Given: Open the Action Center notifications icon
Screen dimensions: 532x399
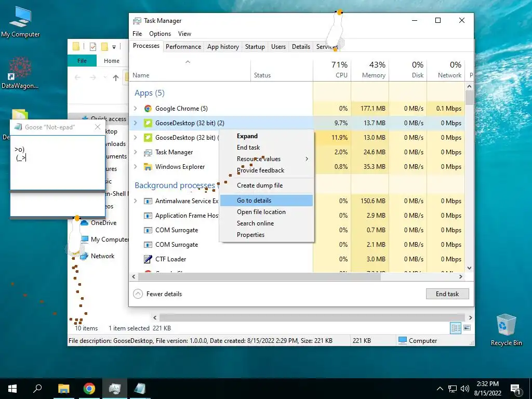Looking at the screenshot, I should coord(515,389).
